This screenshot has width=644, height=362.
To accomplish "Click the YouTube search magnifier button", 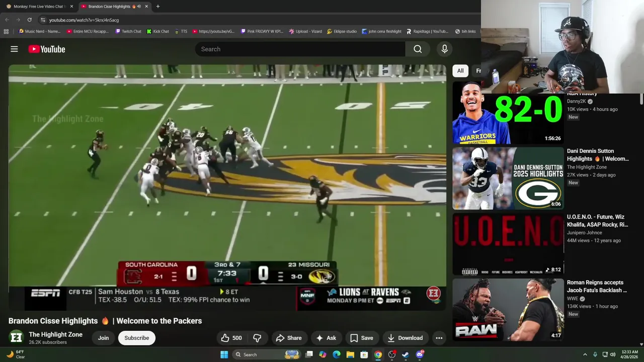I will (x=418, y=49).
